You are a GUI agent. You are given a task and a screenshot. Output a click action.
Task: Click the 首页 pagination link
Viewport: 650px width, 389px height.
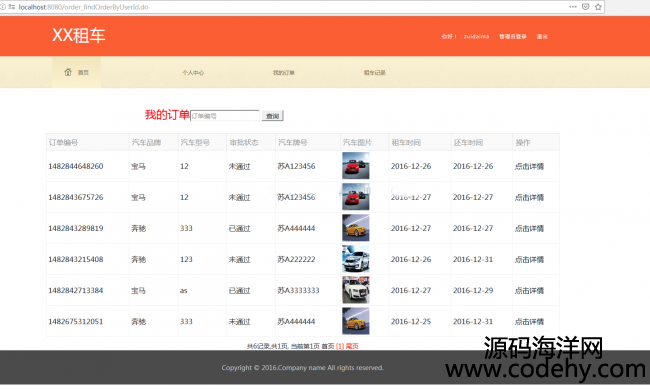click(328, 346)
